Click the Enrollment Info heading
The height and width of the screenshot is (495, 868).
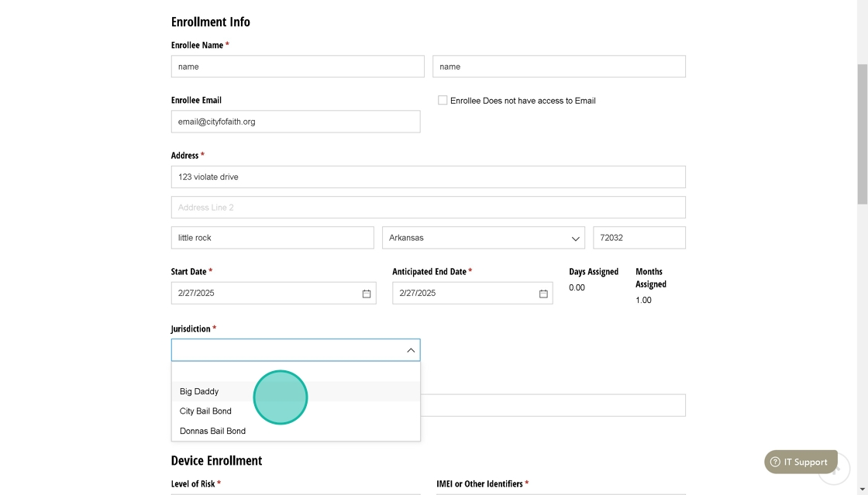(210, 22)
